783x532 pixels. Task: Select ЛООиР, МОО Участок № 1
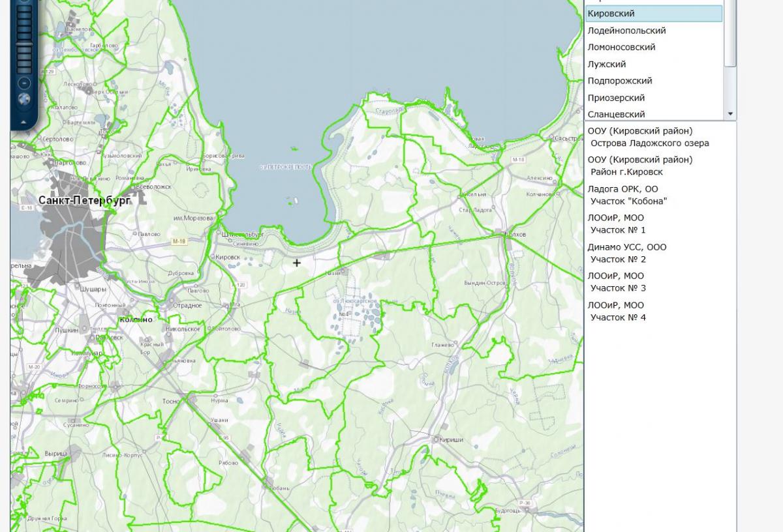click(617, 224)
